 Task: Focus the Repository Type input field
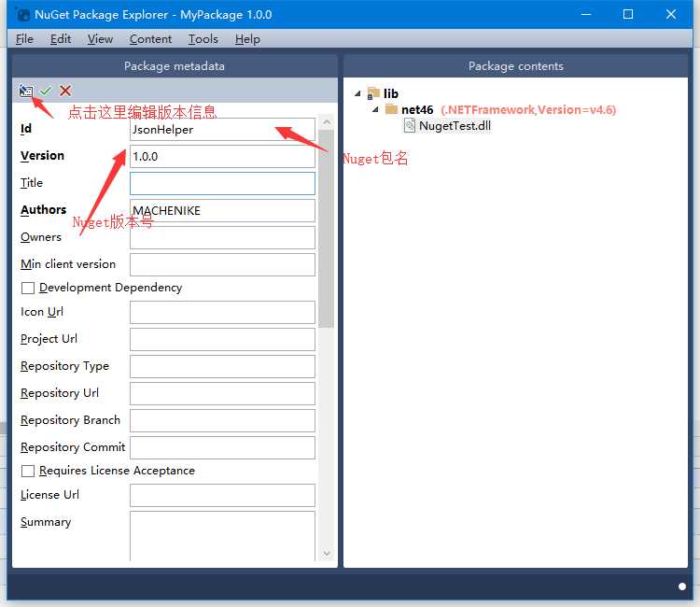[x=222, y=366]
